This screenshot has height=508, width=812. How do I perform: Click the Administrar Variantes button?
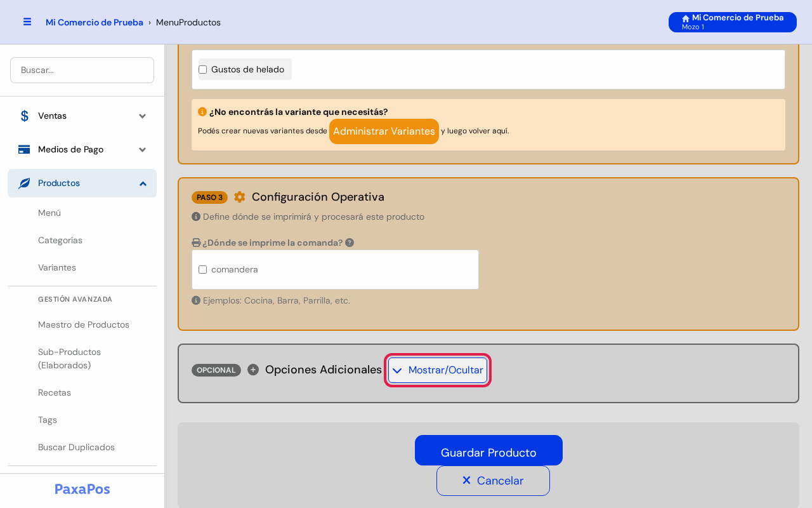(x=384, y=131)
